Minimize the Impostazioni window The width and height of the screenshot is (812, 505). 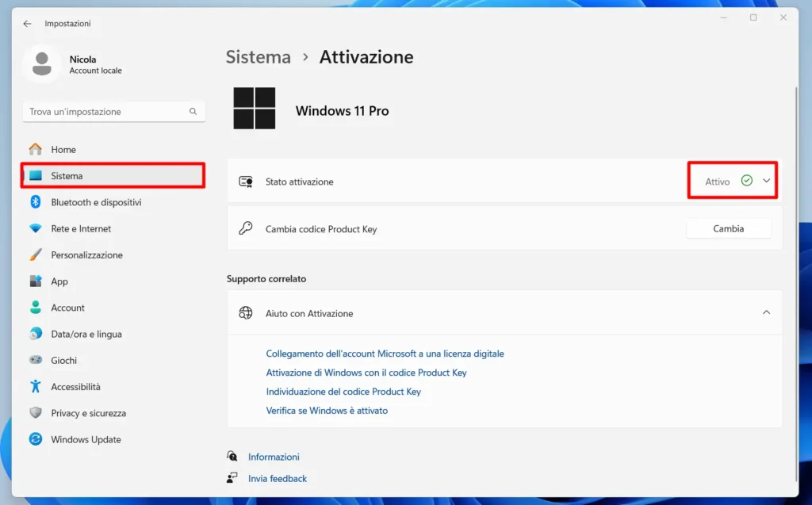[723, 17]
